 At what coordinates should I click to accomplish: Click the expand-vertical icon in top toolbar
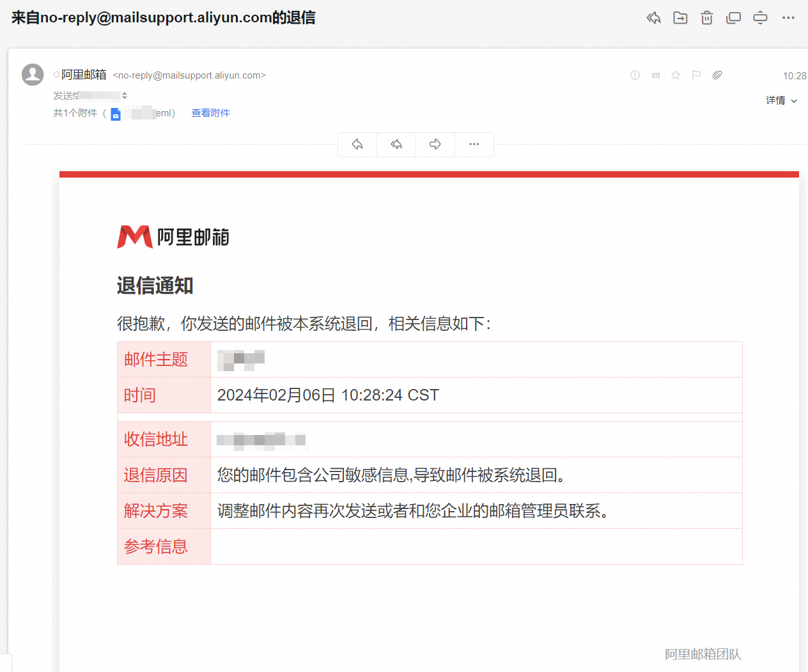(760, 18)
